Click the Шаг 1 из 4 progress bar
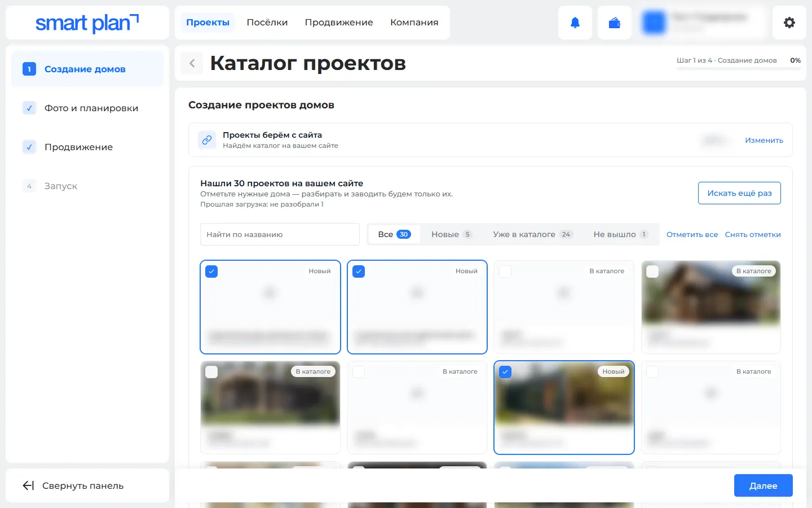This screenshot has width=812, height=508. (x=739, y=68)
